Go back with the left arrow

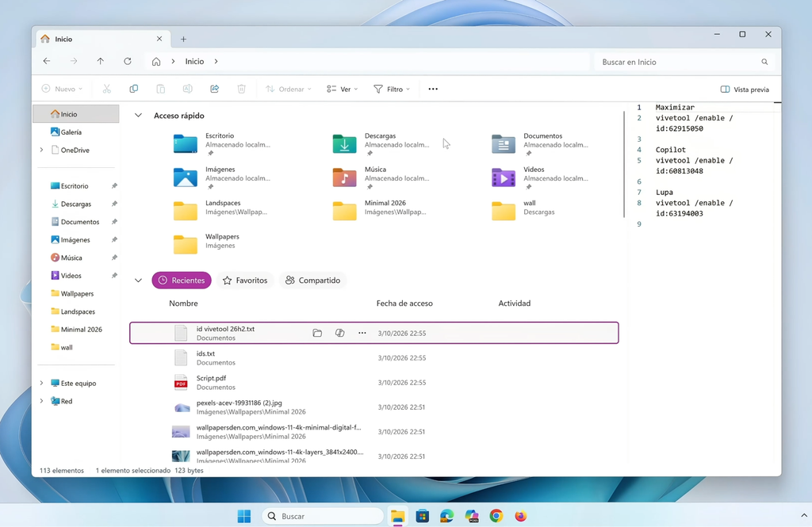(47, 61)
